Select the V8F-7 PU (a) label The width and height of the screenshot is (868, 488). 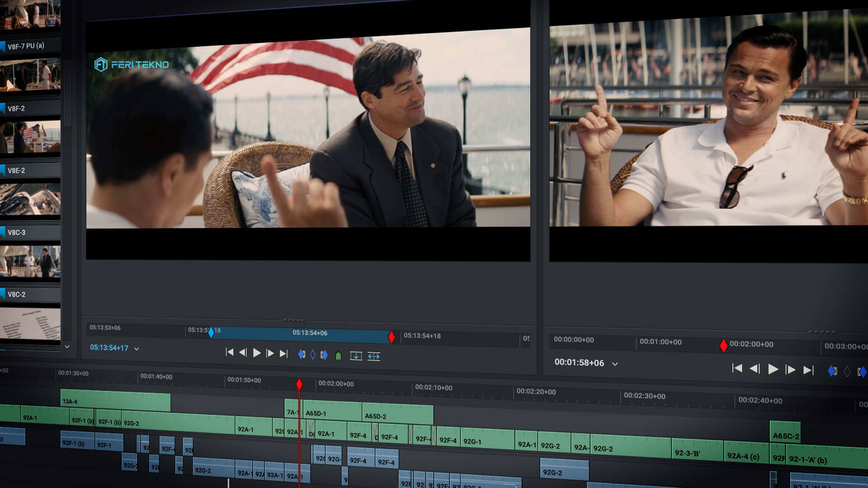[x=26, y=46]
